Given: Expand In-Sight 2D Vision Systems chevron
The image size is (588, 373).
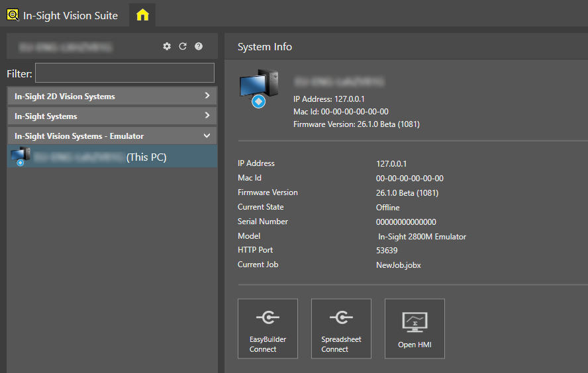Looking at the screenshot, I should pos(207,96).
